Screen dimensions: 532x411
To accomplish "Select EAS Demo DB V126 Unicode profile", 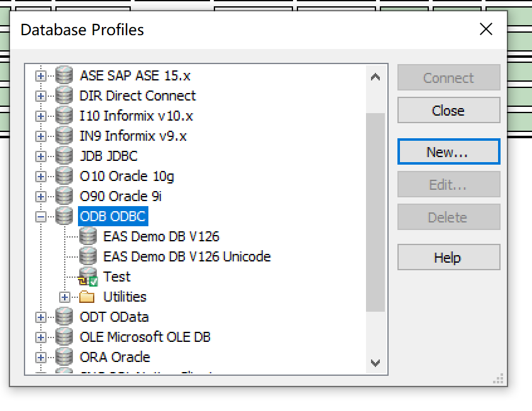I will point(187,257).
